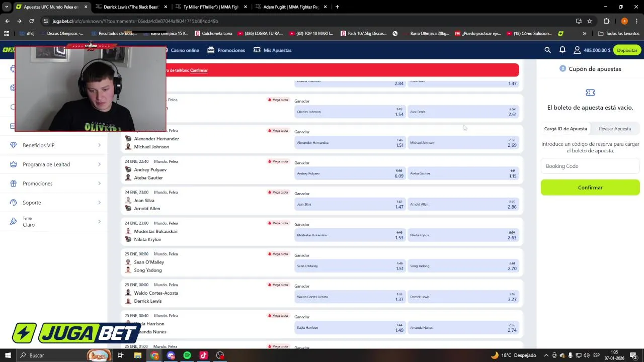Open the Promociones header menu
Screen dimensions: 644x362
click(226, 50)
